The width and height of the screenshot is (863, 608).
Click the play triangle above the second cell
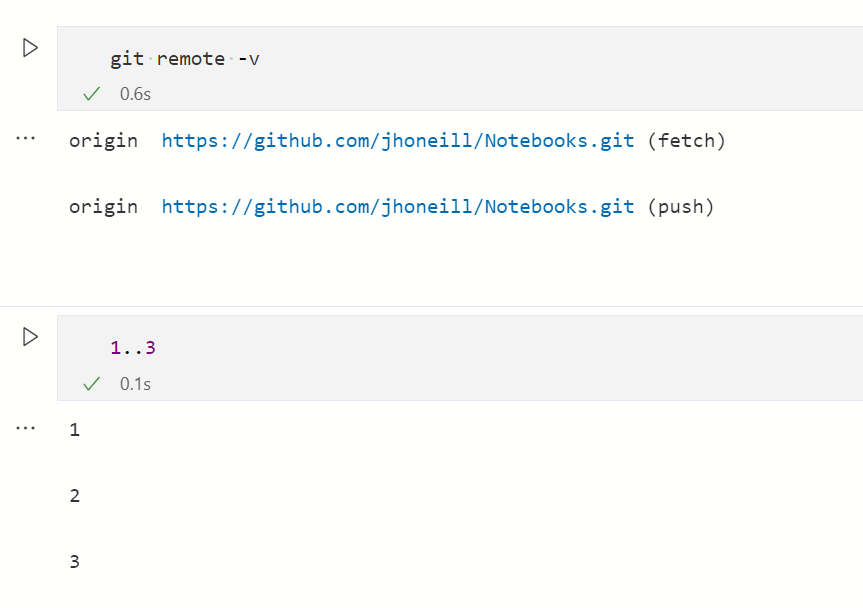[x=30, y=337]
